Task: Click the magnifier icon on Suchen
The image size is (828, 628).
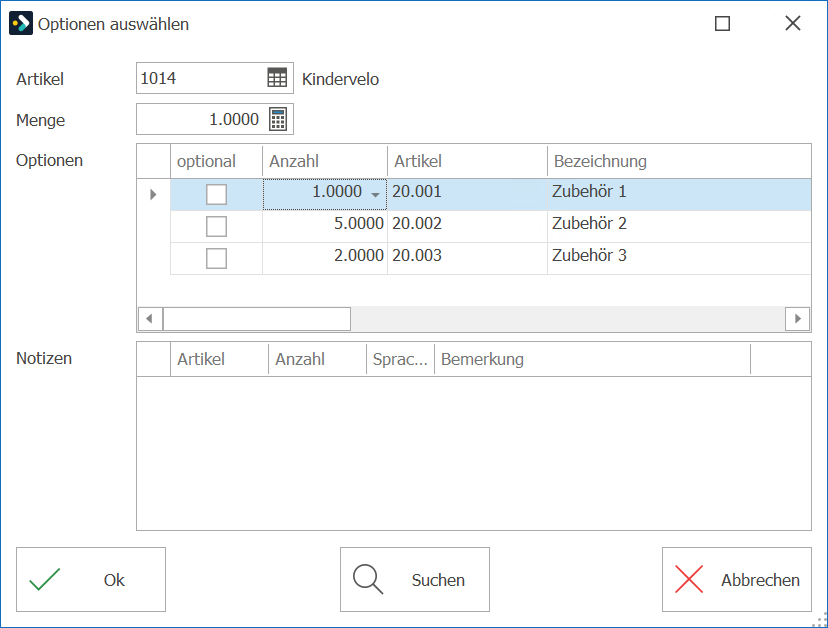Action: [368, 579]
